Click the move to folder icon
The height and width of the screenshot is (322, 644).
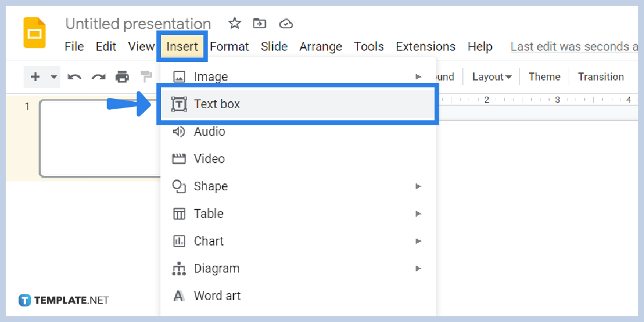[259, 24]
